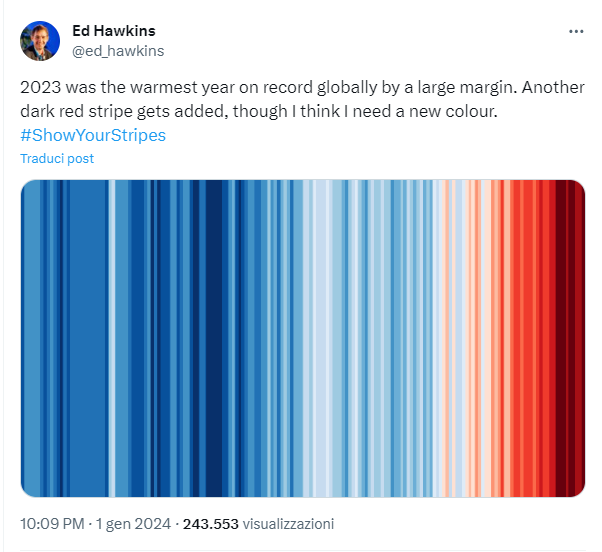Open the three-dot more options menu
The height and width of the screenshot is (552, 602).
[x=576, y=31]
